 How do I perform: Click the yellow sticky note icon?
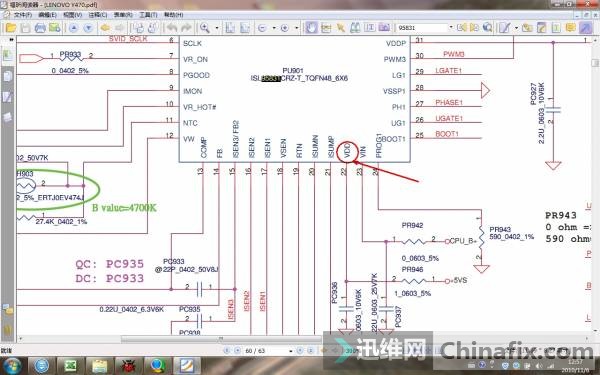point(571,28)
